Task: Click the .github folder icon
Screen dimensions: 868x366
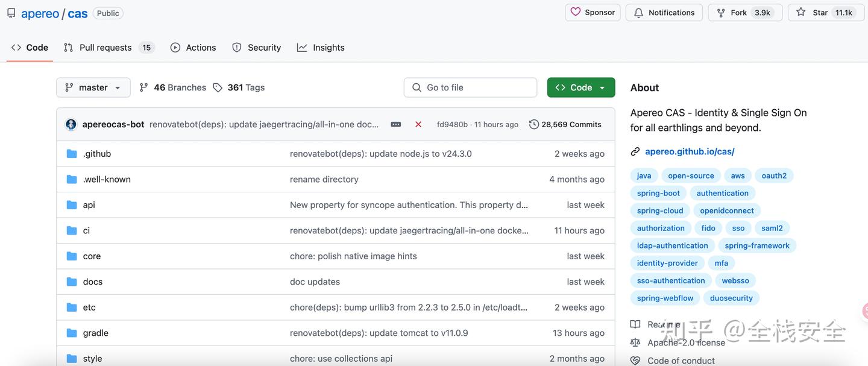Action: pyautogui.click(x=72, y=154)
